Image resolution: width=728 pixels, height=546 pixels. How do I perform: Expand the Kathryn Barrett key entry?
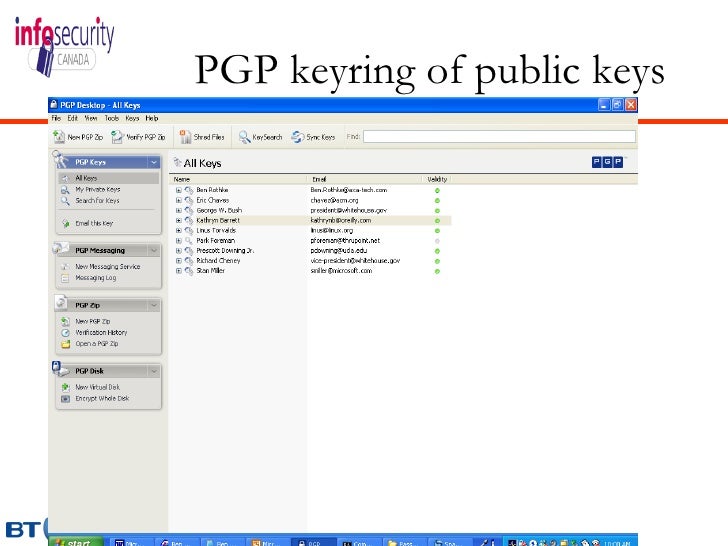point(179,221)
